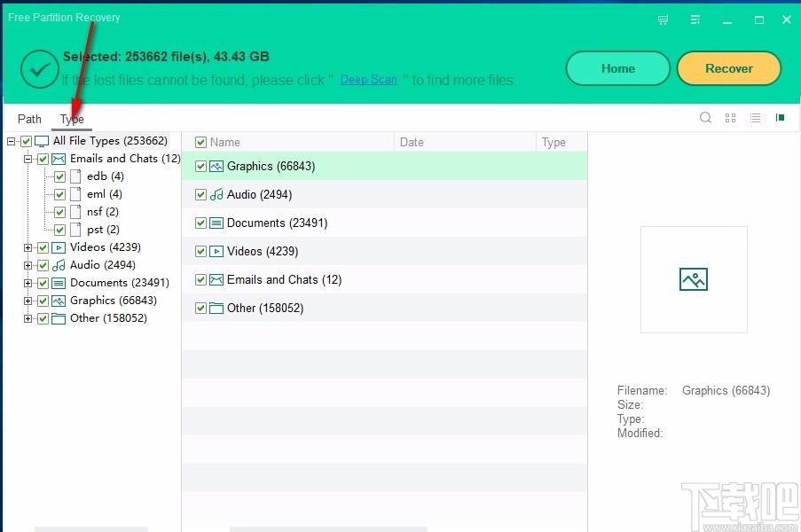Sort by the Type column header
801x532 pixels.
554,142
